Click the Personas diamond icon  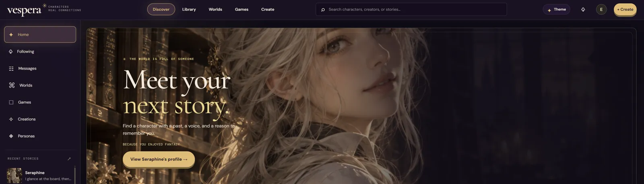point(11,136)
